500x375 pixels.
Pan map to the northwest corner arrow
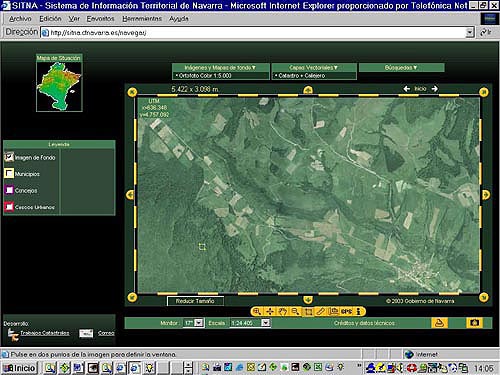pos(132,92)
